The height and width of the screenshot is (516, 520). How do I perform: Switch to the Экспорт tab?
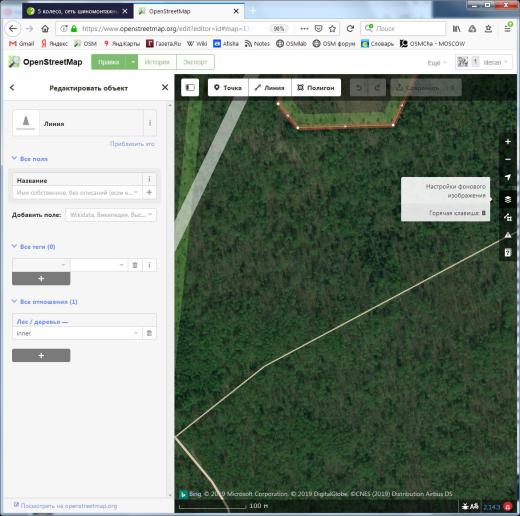(x=195, y=62)
